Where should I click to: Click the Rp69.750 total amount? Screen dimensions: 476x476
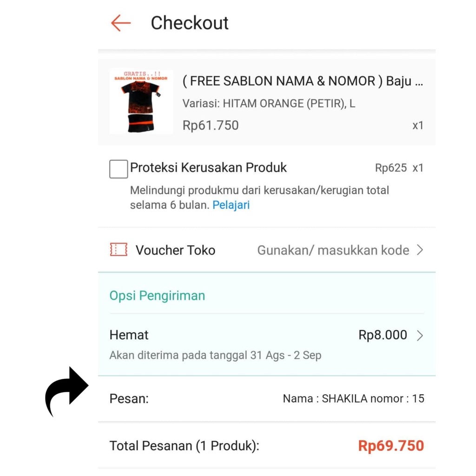click(391, 446)
